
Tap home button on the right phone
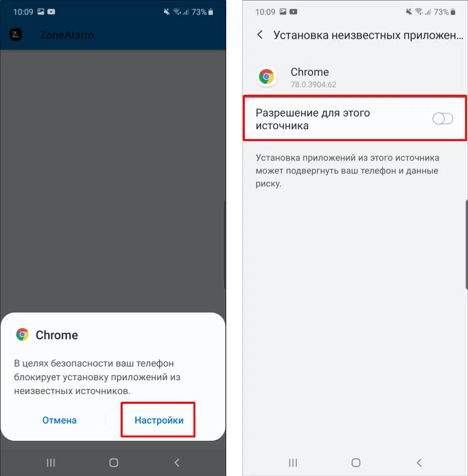pos(356,463)
